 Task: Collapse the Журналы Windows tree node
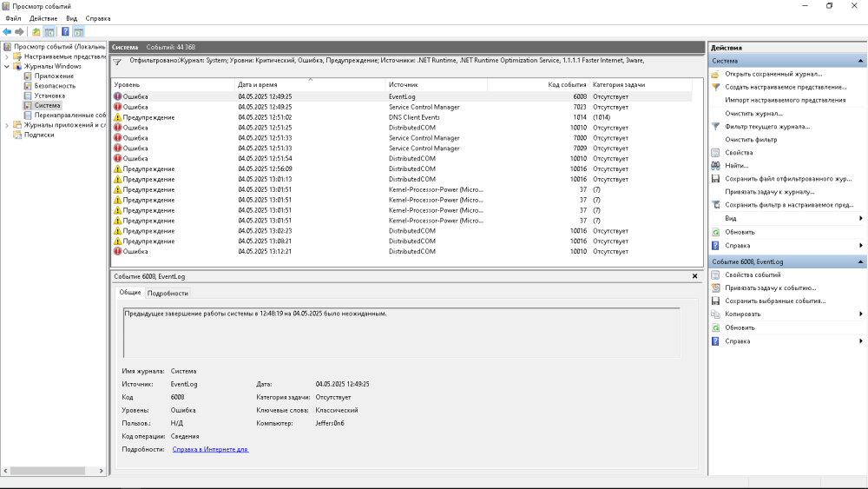(x=7, y=67)
